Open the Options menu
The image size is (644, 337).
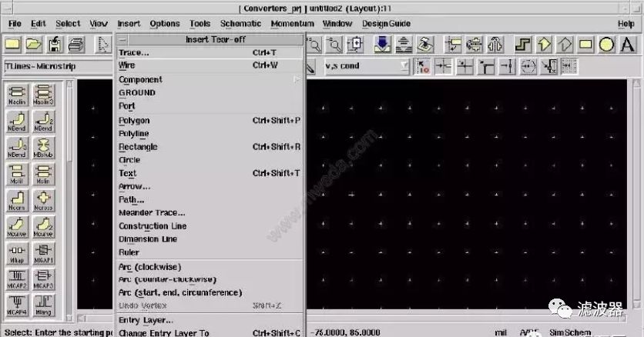tap(165, 24)
